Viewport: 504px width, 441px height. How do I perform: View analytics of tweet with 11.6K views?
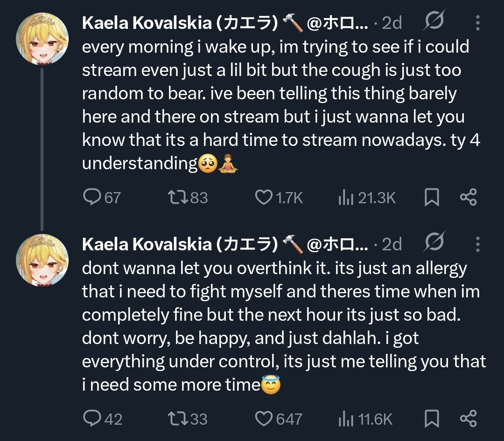tap(345, 419)
